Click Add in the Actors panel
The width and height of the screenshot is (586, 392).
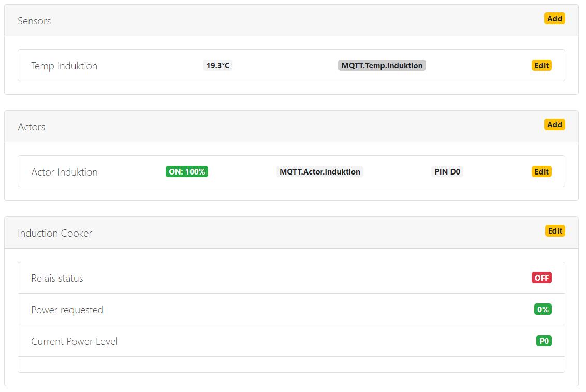tap(554, 125)
